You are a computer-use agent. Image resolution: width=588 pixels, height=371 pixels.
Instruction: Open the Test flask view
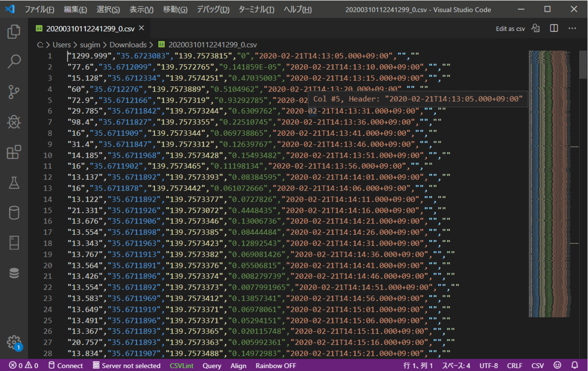point(14,183)
